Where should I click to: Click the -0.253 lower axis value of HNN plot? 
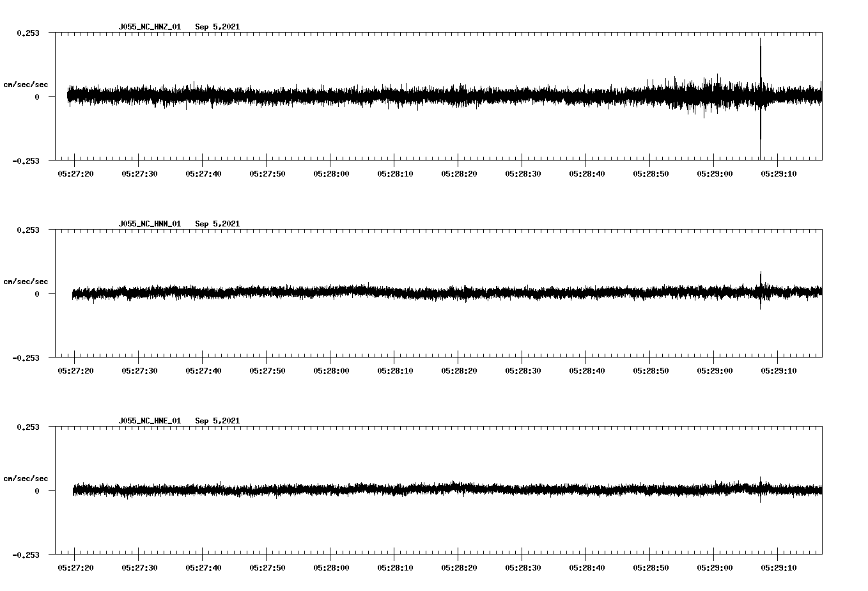click(26, 358)
